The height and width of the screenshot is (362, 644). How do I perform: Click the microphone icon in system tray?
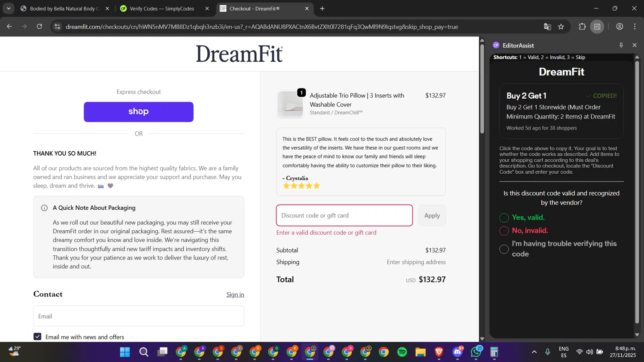coord(548,352)
